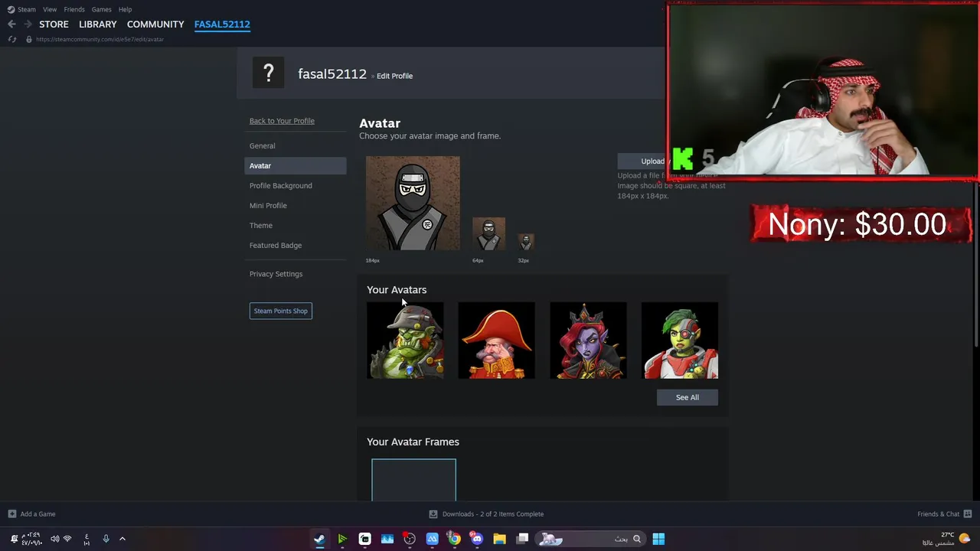980x551 pixels.
Task: Choose the green-haired cyborg avatar
Action: [680, 341]
